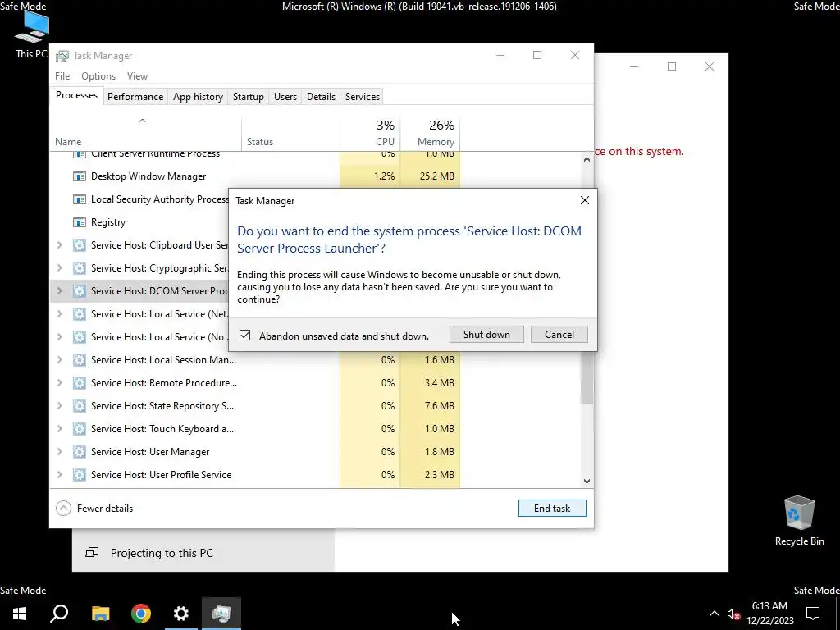The height and width of the screenshot is (630, 840).
Task: Click the Registry process icon
Action: pyautogui.click(x=80, y=222)
